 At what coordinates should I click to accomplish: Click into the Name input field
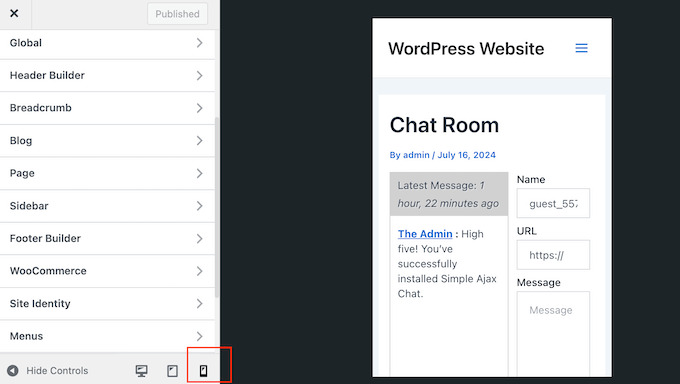(x=553, y=203)
